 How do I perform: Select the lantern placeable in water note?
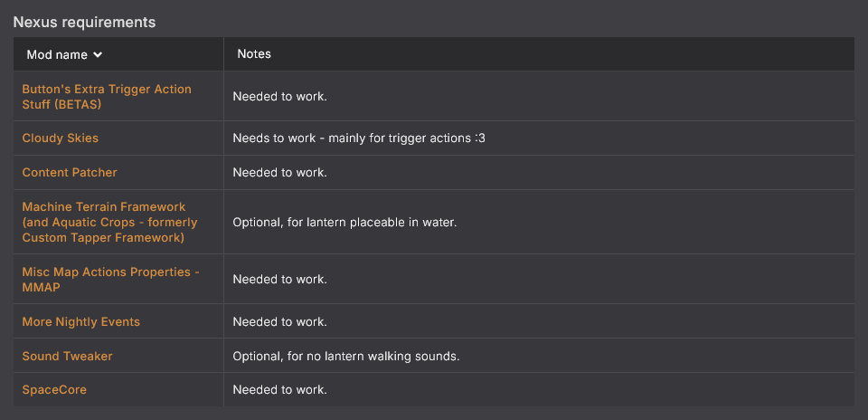[344, 222]
